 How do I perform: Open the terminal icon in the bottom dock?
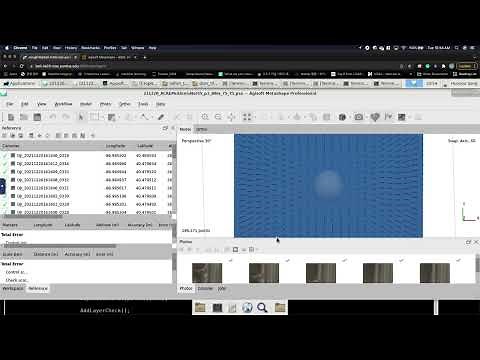pos(217,308)
